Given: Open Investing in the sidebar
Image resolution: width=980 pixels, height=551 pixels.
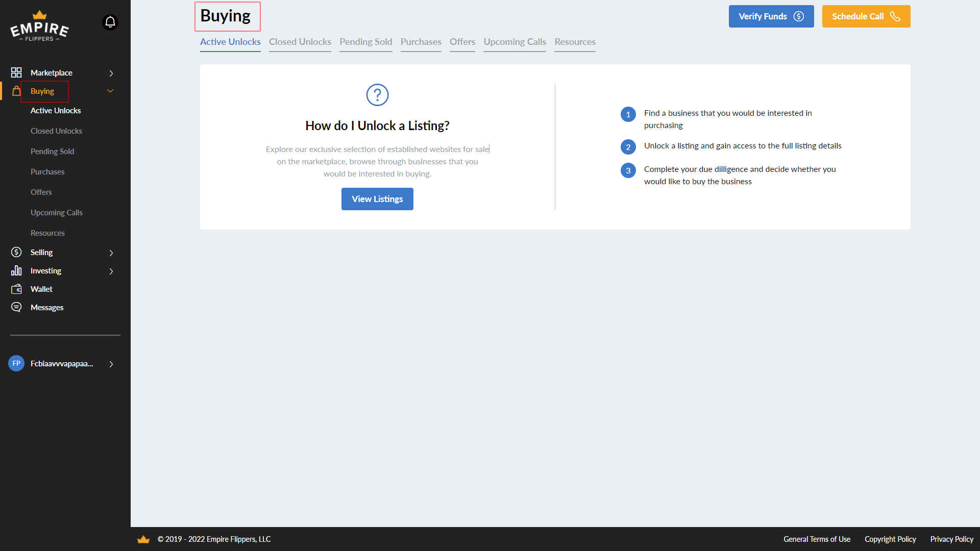Looking at the screenshot, I should pyautogui.click(x=46, y=270).
